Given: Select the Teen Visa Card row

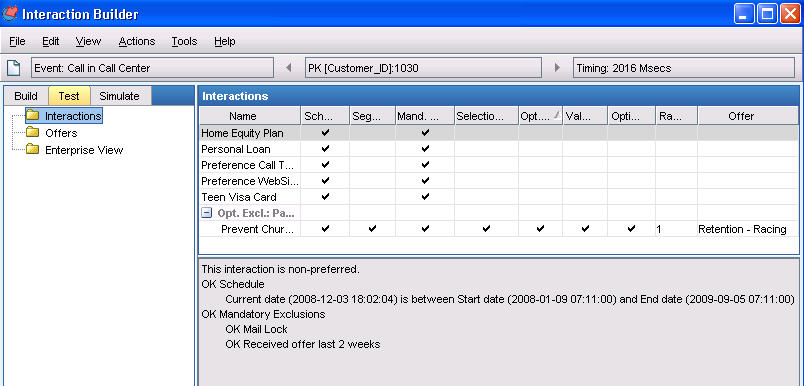Looking at the screenshot, I should (x=498, y=197).
